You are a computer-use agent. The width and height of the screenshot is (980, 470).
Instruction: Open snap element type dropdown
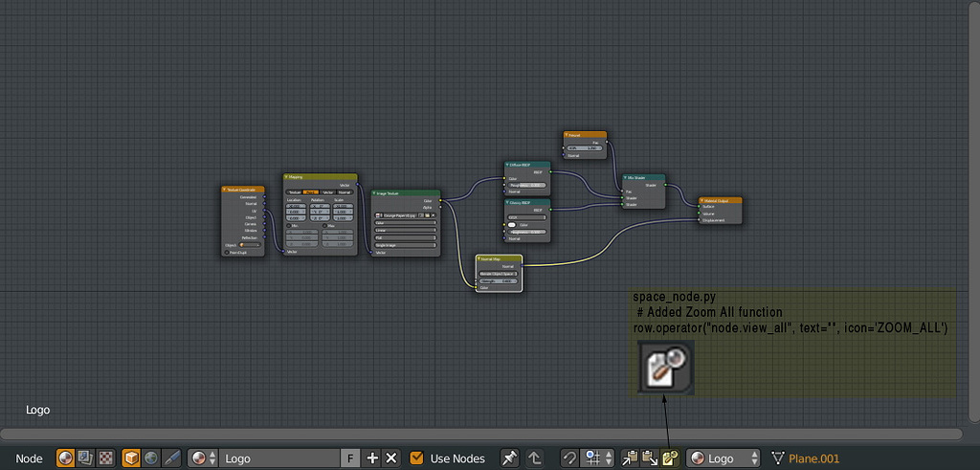pos(597,459)
